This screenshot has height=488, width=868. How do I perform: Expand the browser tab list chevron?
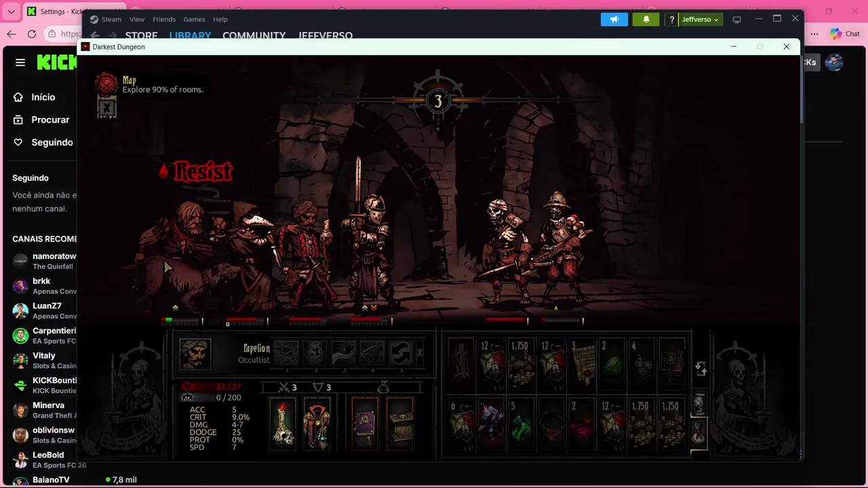[12, 12]
